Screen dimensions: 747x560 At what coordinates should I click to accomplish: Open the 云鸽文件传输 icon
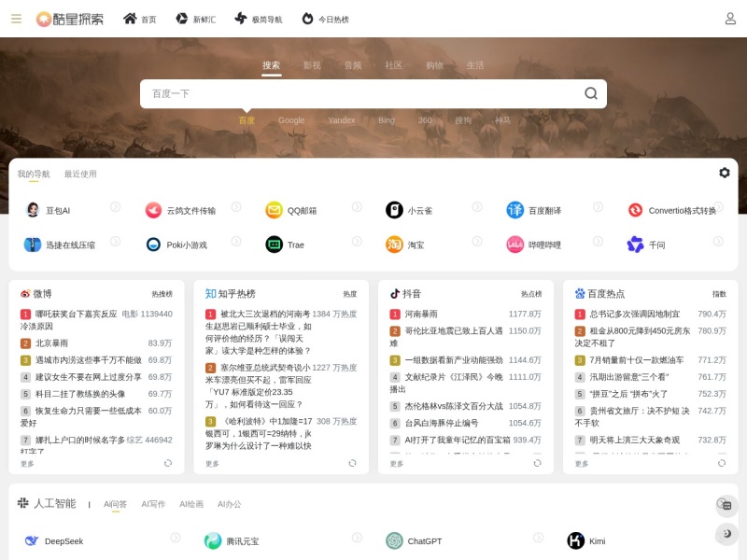click(153, 210)
